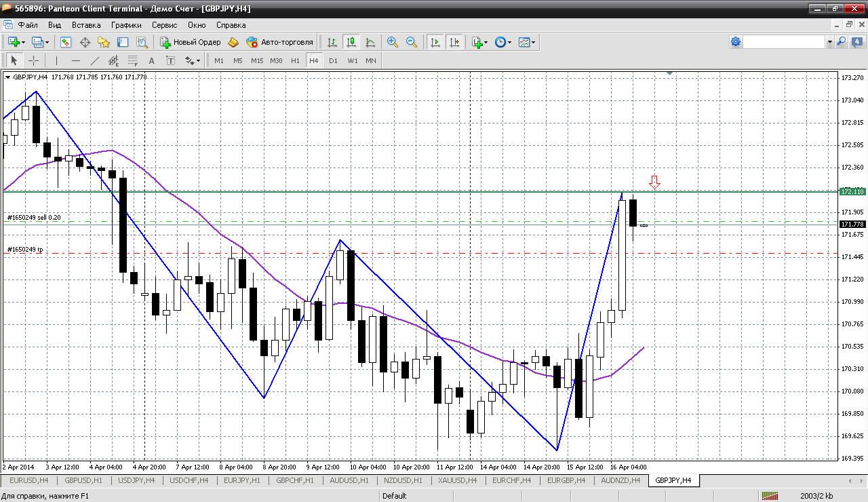Toggle chart shift option
The image size is (868, 502).
tap(454, 42)
